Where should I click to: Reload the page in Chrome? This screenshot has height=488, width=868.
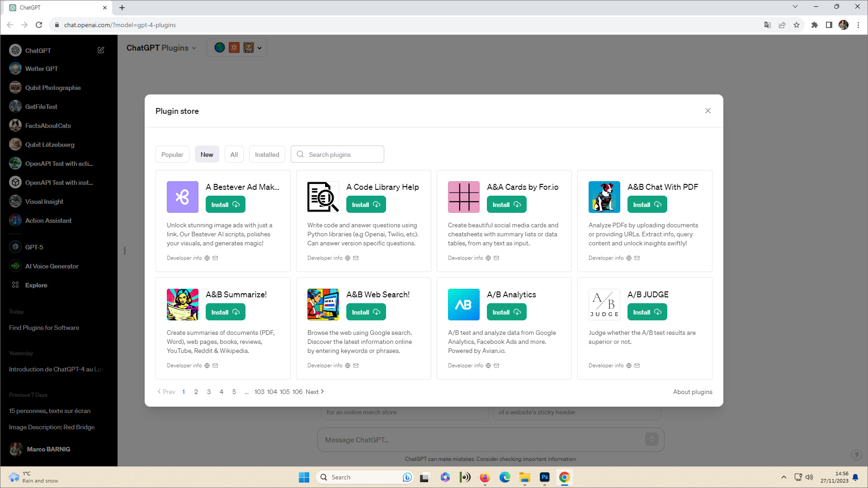[x=39, y=25]
